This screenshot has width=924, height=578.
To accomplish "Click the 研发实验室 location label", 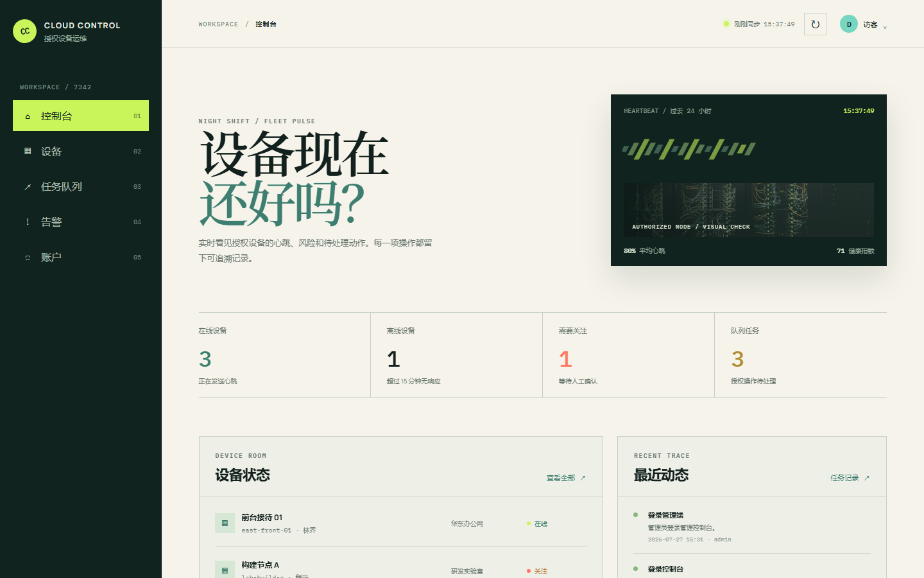I will pyautogui.click(x=467, y=571).
